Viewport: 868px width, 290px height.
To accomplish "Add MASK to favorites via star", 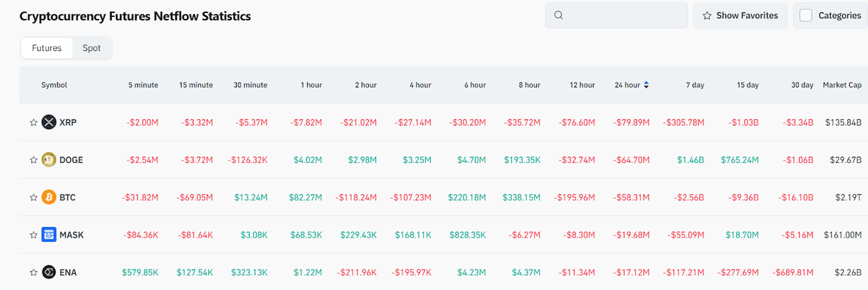I will click(x=33, y=234).
